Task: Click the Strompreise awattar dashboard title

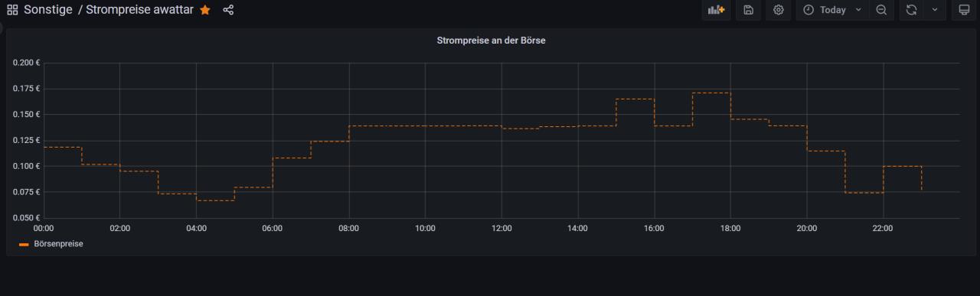Action: click(139, 10)
